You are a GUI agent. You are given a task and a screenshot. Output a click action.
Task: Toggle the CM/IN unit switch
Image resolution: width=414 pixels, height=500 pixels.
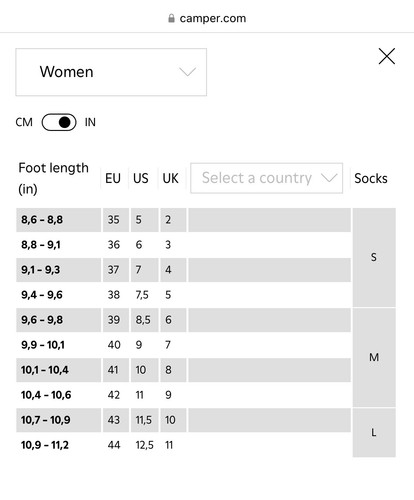click(x=59, y=122)
